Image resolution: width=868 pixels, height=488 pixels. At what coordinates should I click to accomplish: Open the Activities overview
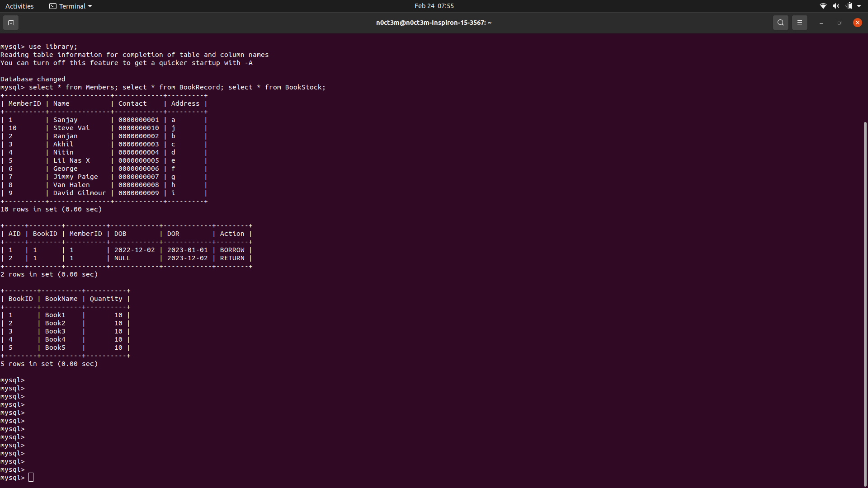coord(19,6)
